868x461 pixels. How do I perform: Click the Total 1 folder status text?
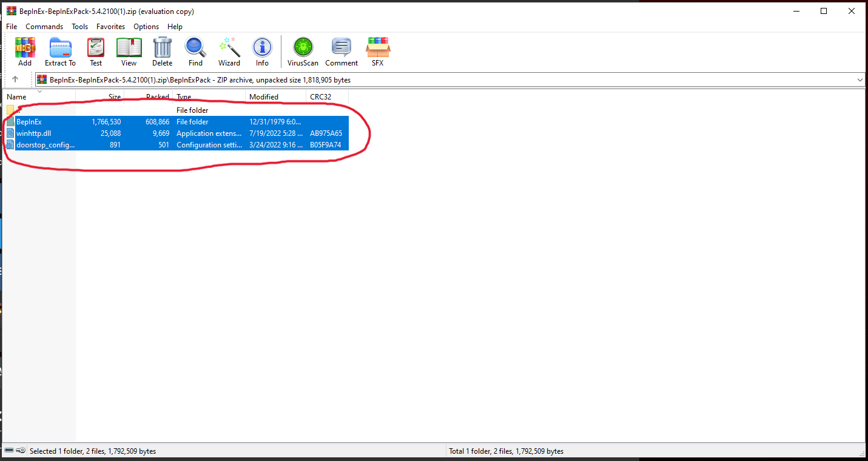coord(506,451)
